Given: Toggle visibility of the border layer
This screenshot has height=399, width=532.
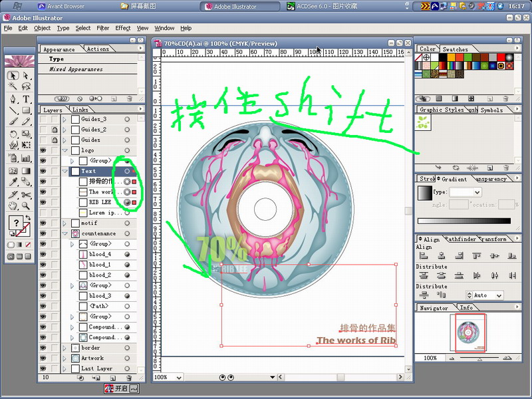Looking at the screenshot, I should pos(43,348).
